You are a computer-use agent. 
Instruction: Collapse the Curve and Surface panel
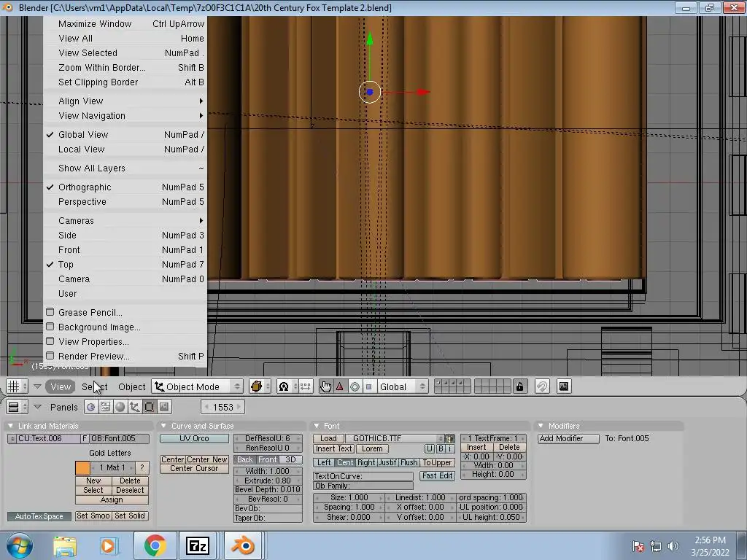163,426
